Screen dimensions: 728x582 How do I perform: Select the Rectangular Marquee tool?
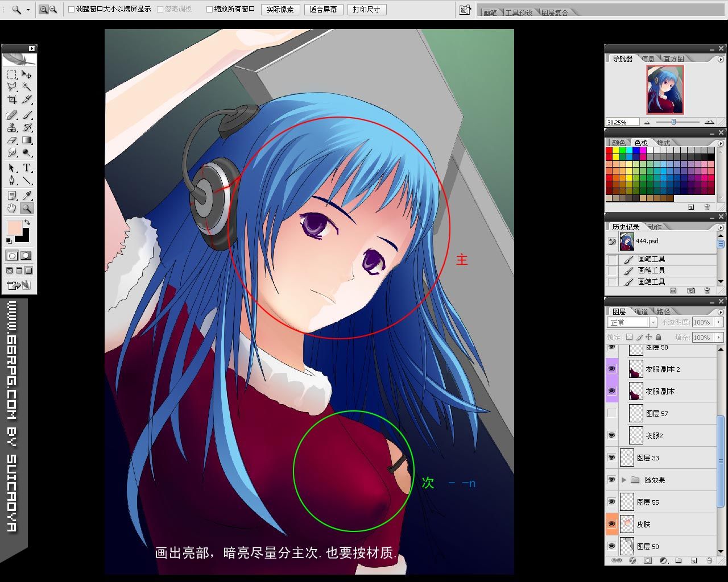(12, 74)
